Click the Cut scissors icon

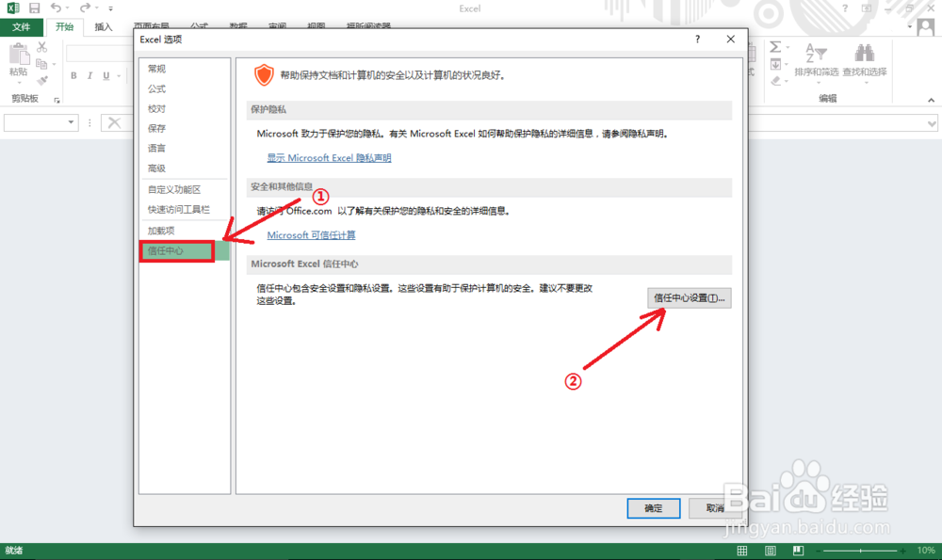[x=41, y=47]
